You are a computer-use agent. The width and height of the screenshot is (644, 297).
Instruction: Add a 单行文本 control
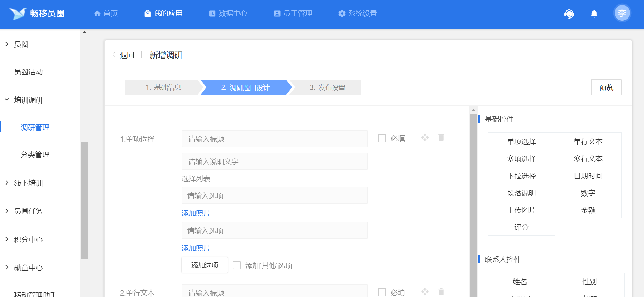pyautogui.click(x=588, y=141)
